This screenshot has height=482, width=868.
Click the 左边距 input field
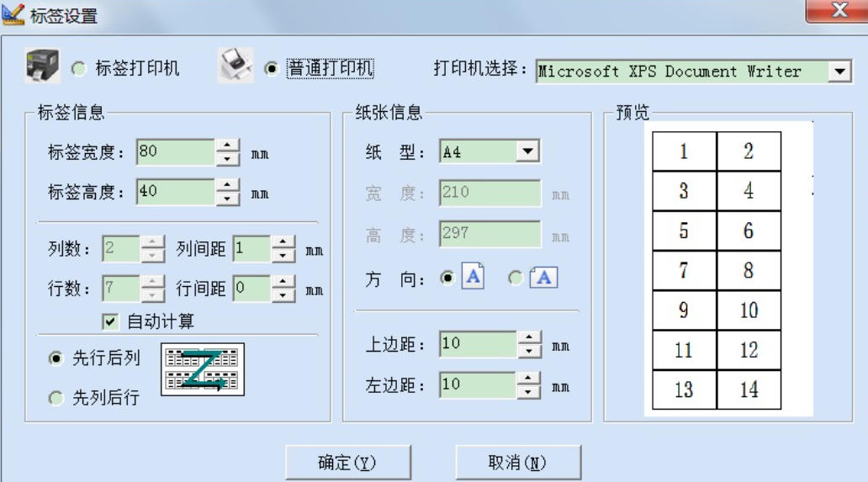(x=478, y=385)
